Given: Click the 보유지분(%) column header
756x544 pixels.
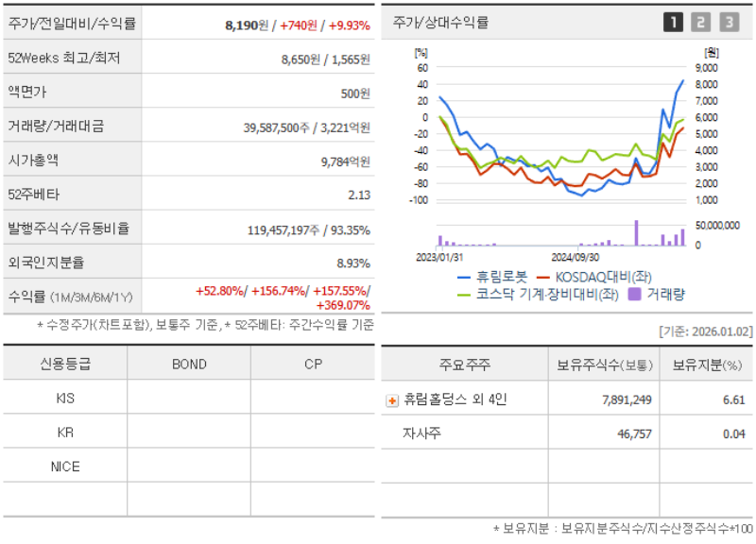Looking at the screenshot, I should pyautogui.click(x=707, y=365).
